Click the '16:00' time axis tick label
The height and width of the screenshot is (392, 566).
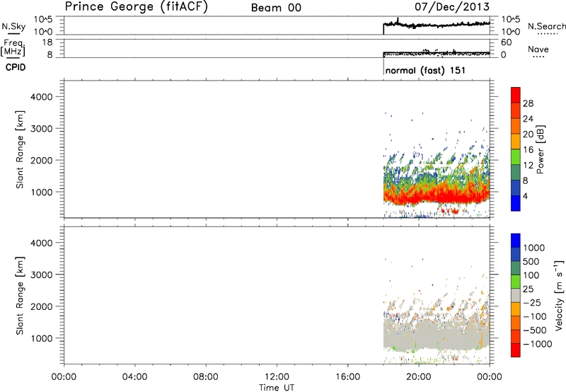click(x=347, y=376)
